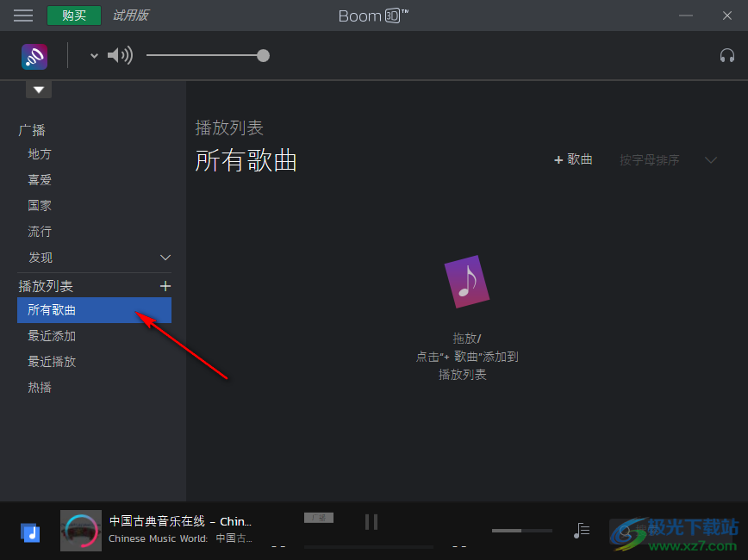Open the Boom 3D logo menu icon
The image size is (748, 560).
[34, 55]
